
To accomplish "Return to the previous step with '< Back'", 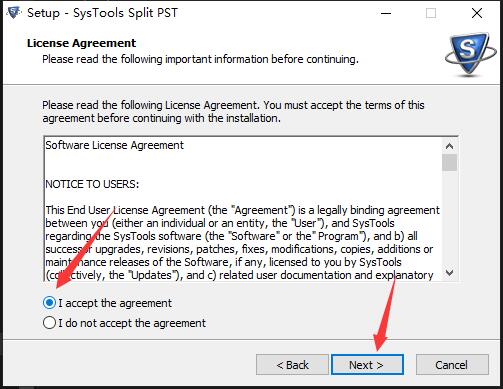I will tap(292, 365).
